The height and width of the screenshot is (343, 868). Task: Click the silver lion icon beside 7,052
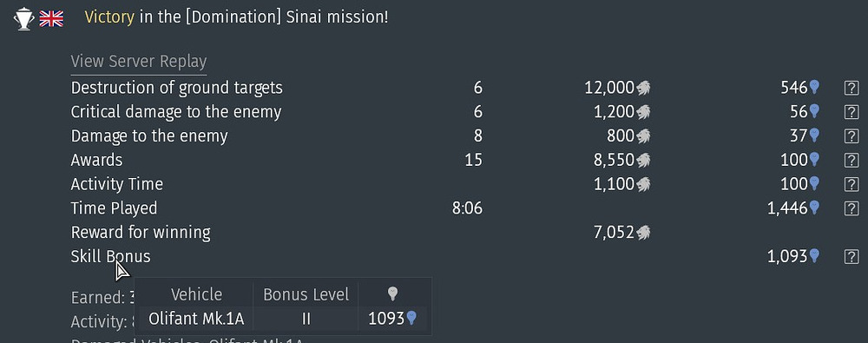pyautogui.click(x=642, y=232)
